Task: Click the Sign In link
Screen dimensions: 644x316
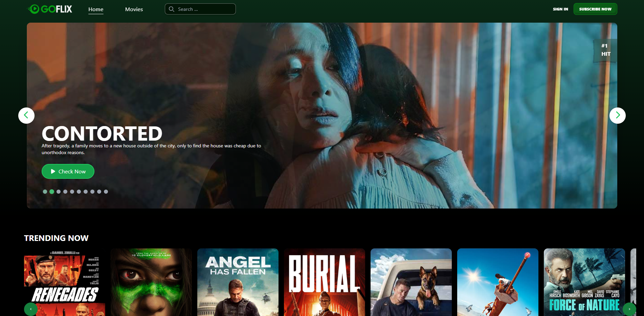Action: [x=560, y=9]
